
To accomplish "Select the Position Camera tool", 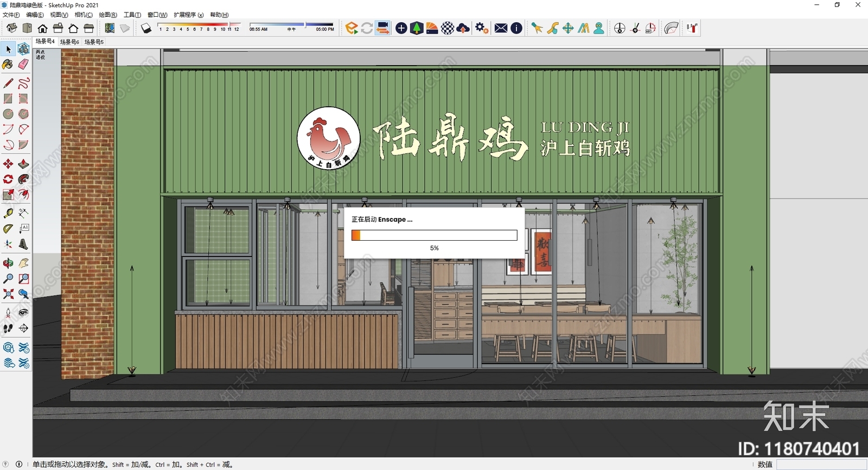I will tap(8, 313).
